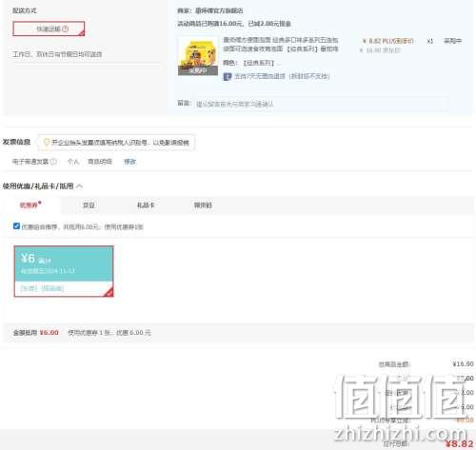The image size is (476, 450).
Task: Click the 使用优惠/礼品卡/抵用 section heading
Action: (38, 186)
